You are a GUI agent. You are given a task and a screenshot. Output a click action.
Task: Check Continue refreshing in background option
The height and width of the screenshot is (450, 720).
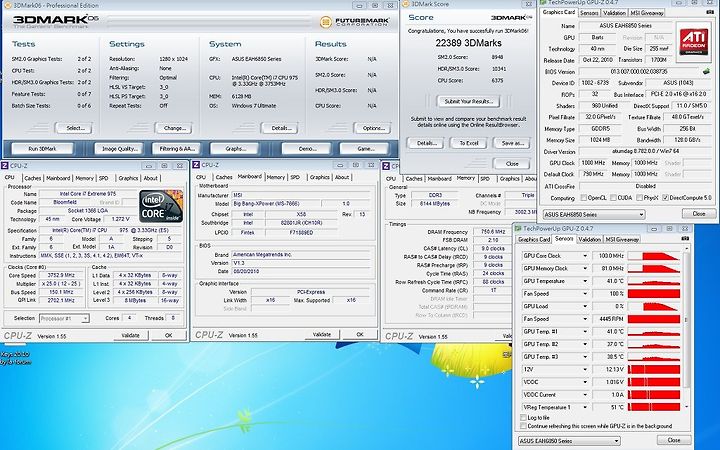(x=523, y=426)
